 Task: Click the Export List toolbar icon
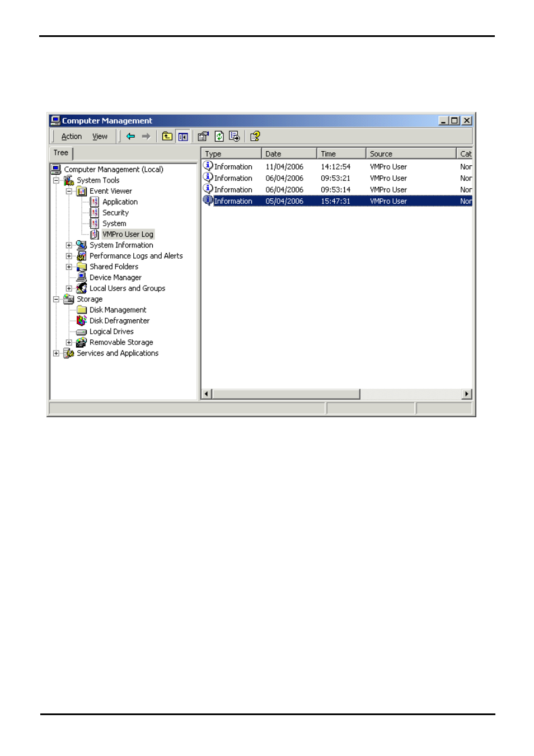coord(235,136)
